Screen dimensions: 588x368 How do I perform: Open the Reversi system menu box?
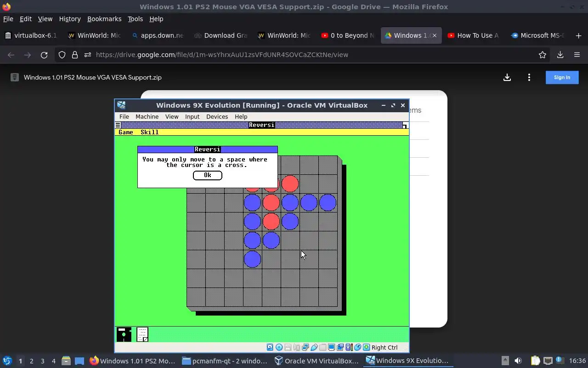[x=118, y=125]
